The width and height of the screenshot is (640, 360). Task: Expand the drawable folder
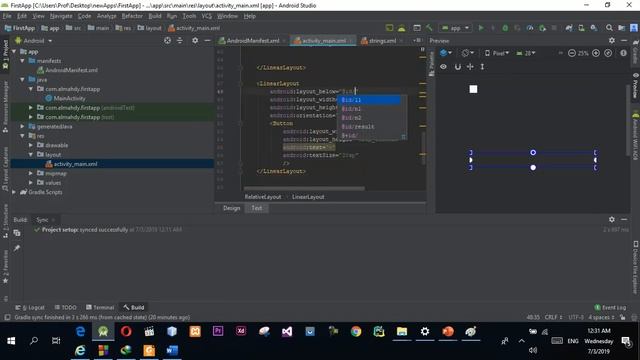(31, 145)
